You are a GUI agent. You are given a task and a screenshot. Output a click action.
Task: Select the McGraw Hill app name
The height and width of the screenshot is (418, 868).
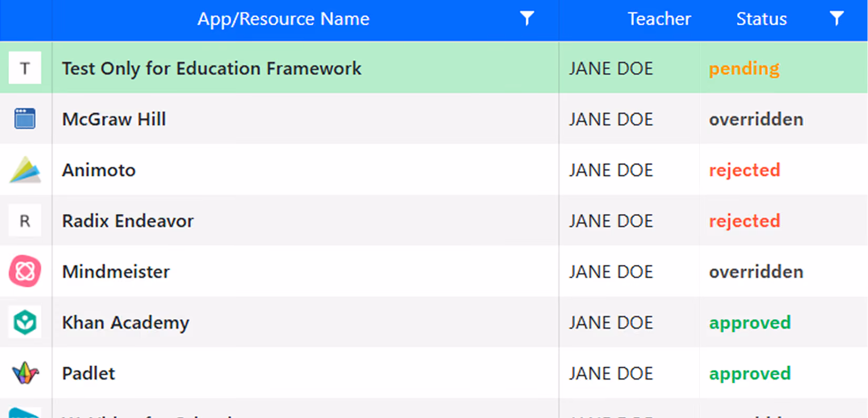[x=114, y=119]
